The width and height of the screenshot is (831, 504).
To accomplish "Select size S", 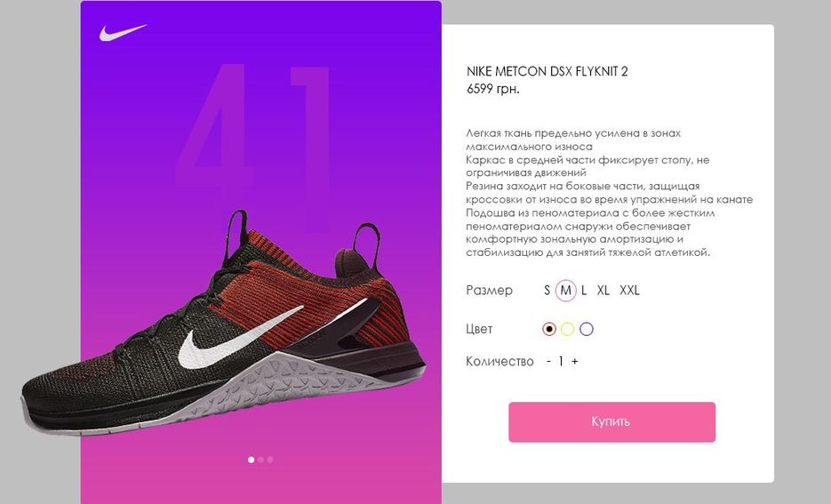I will tap(547, 291).
